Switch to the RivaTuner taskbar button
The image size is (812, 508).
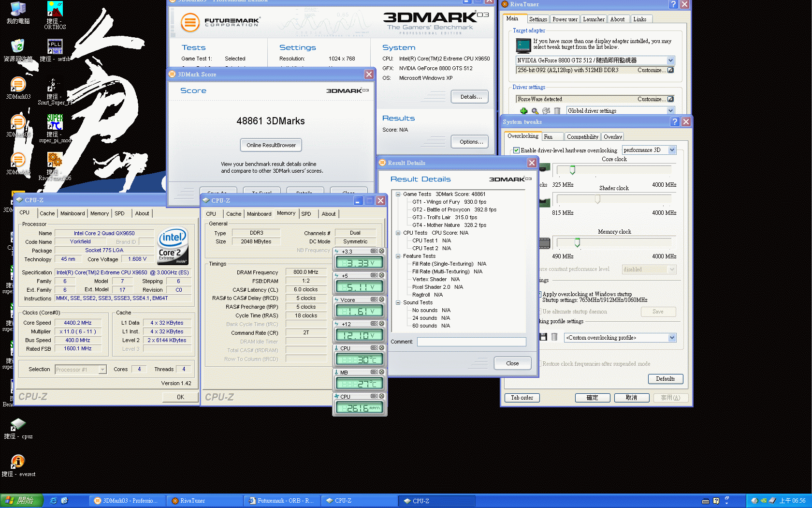click(204, 501)
